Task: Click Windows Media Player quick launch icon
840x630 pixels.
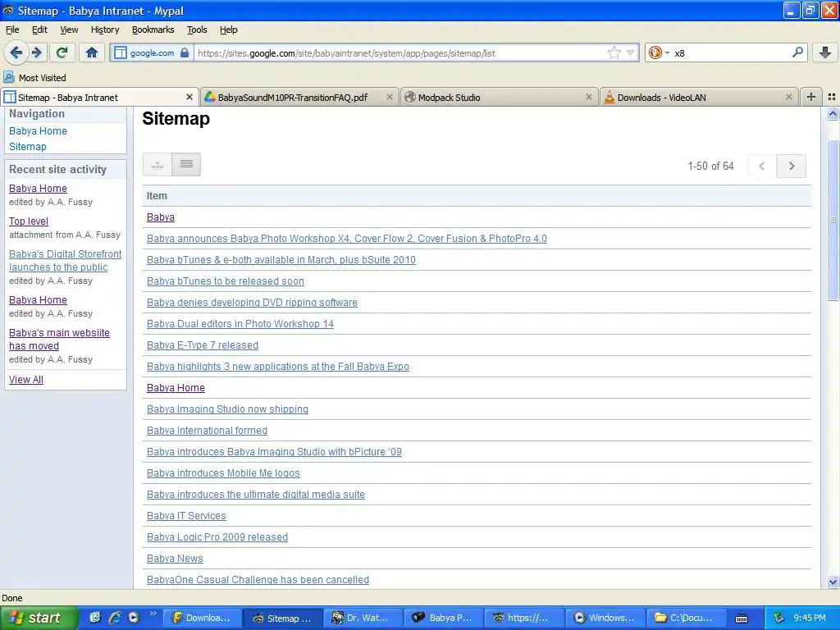Action: click(x=134, y=618)
